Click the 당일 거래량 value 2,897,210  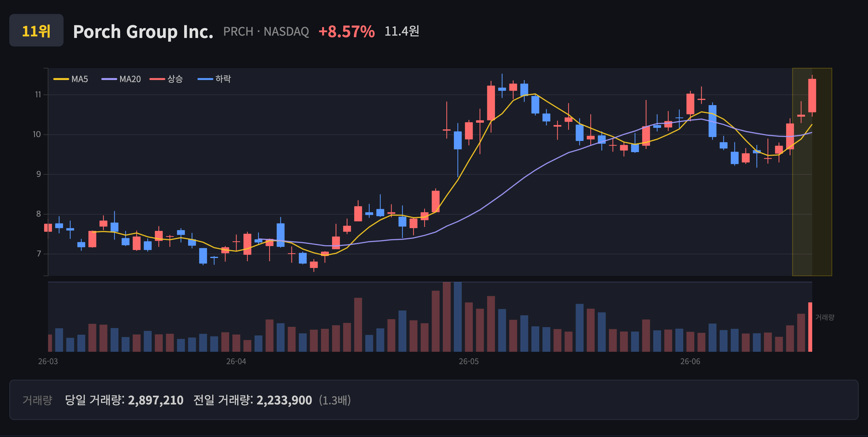coord(156,400)
